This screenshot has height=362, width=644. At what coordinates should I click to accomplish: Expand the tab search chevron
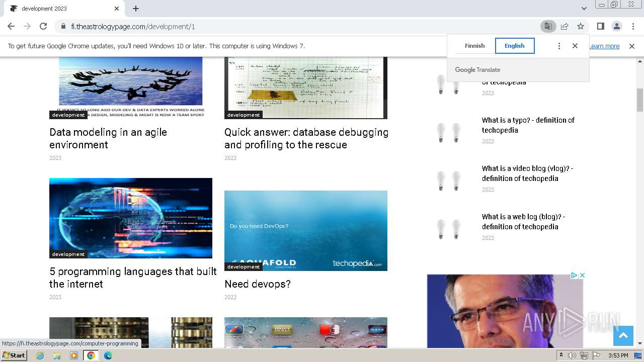(x=584, y=9)
